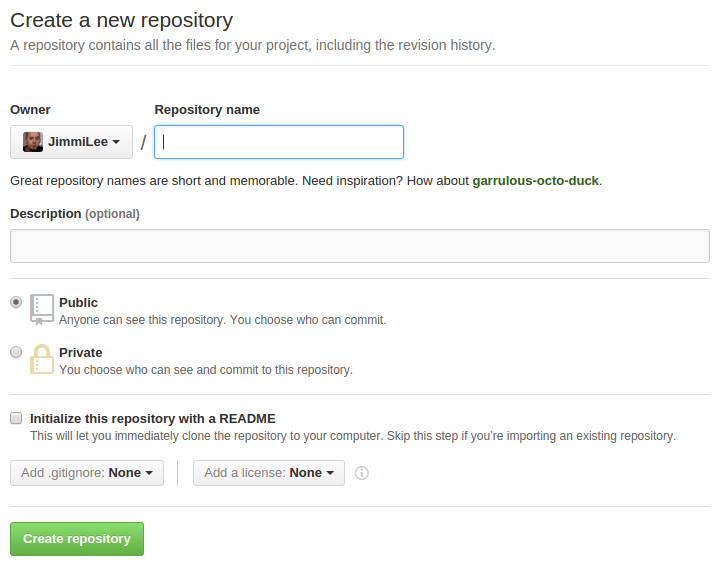Click the bold Private label text

(x=81, y=352)
